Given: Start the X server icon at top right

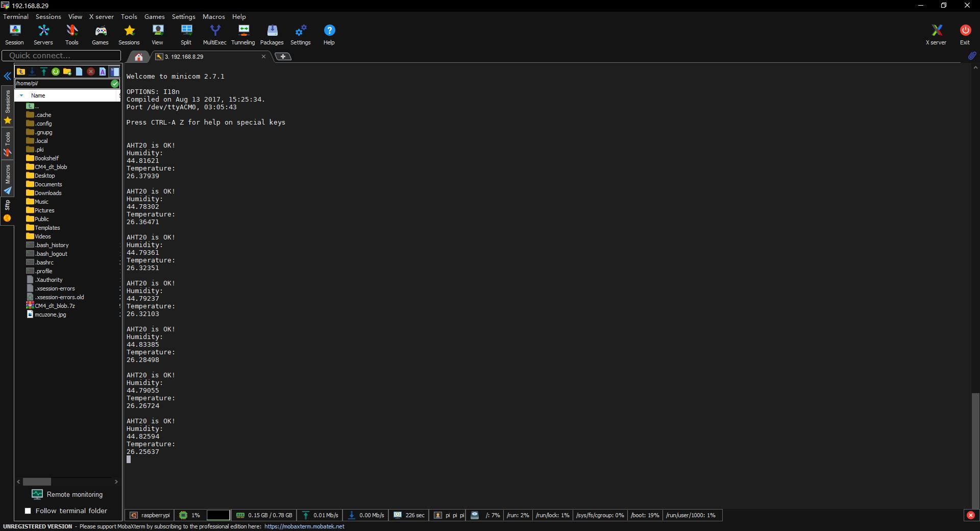Looking at the screenshot, I should [936, 35].
